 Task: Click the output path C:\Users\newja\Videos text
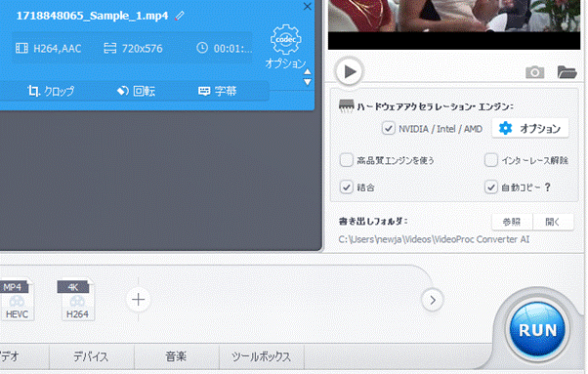point(434,239)
